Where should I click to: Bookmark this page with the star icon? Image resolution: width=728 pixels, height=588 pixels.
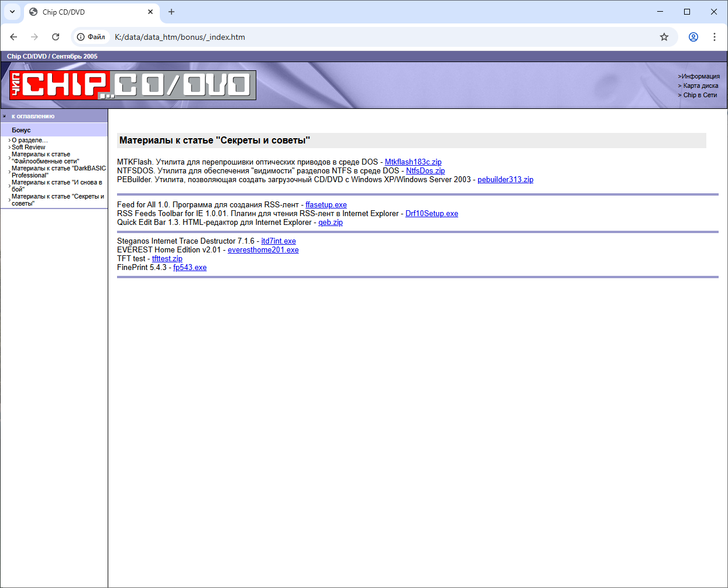(664, 37)
